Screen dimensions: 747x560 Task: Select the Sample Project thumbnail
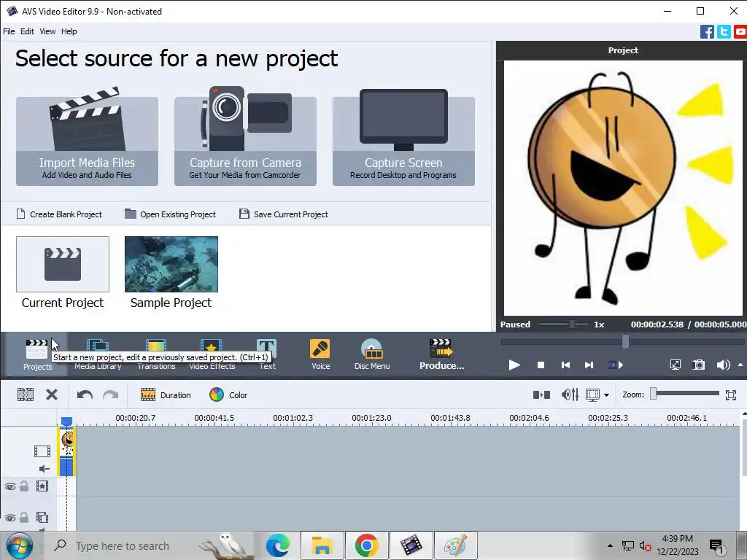(x=171, y=264)
